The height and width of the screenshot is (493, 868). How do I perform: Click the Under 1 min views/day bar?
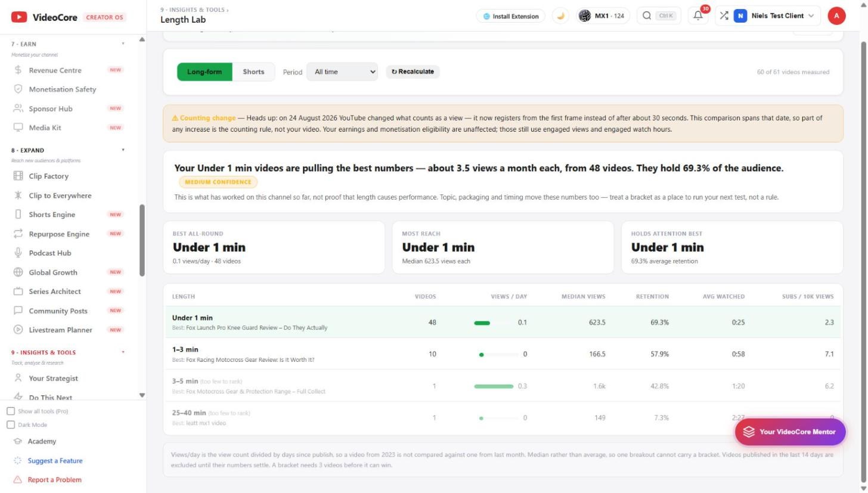coord(482,323)
